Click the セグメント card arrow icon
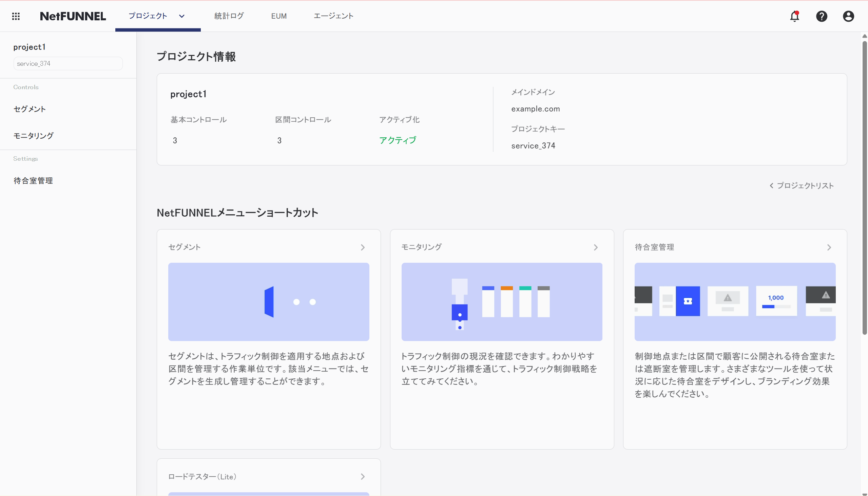 coord(363,247)
